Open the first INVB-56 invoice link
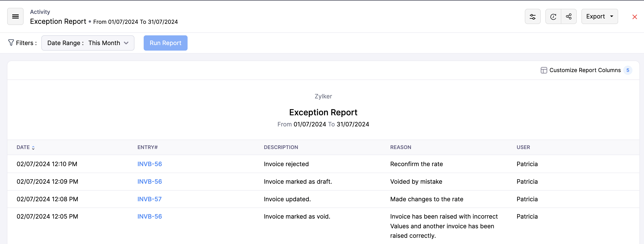The height and width of the screenshot is (244, 644). [x=149, y=164]
